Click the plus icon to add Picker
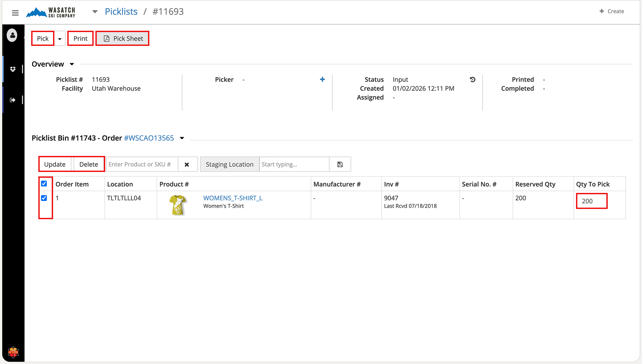This screenshot has width=642, height=364. click(322, 79)
